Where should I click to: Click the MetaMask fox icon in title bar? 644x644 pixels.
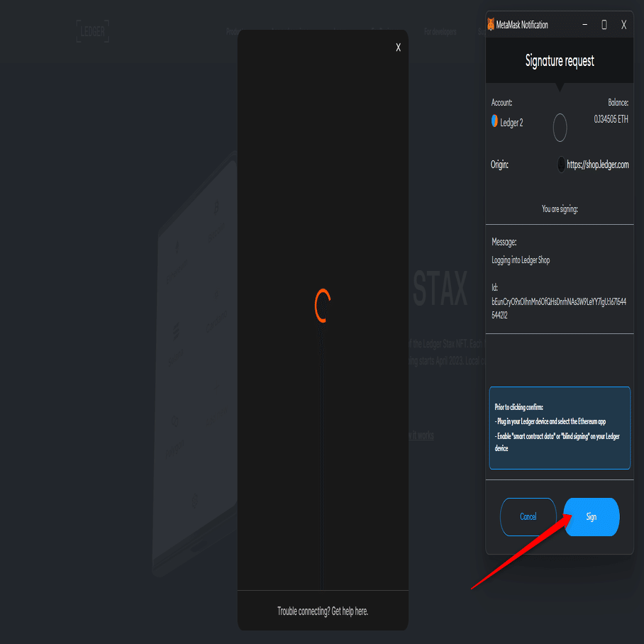[x=491, y=24]
